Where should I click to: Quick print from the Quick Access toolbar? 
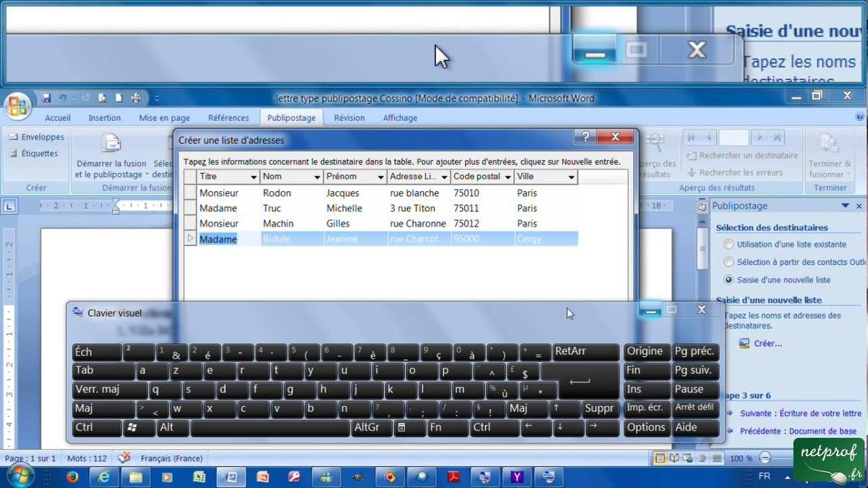point(137,98)
